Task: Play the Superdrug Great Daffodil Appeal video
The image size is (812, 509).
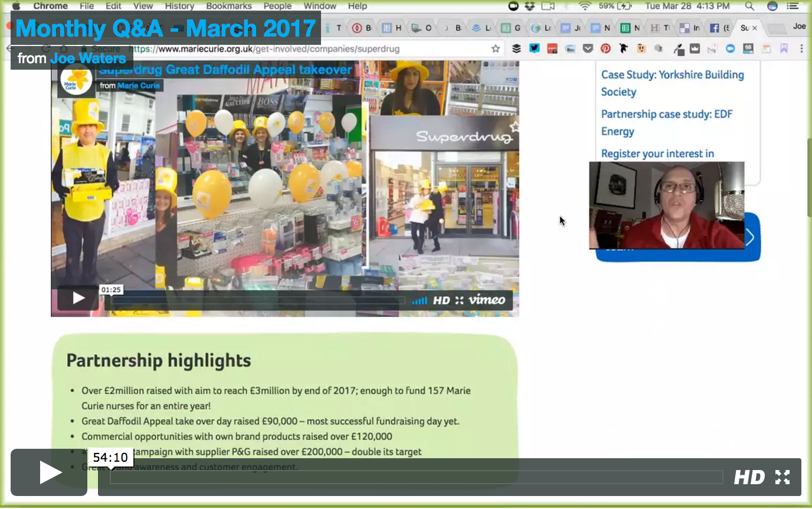Action: (78, 298)
